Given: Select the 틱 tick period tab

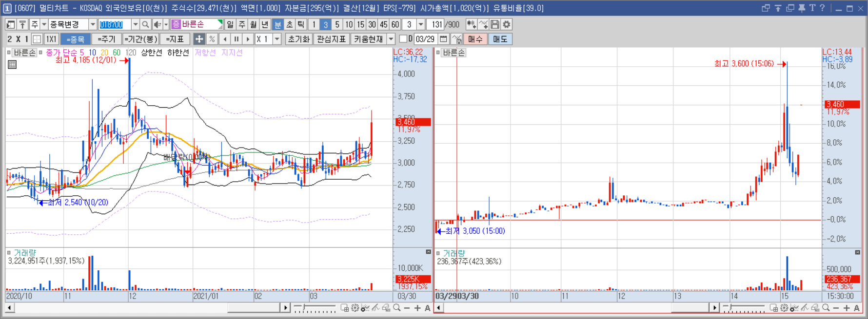Looking at the screenshot, I should (x=301, y=24).
